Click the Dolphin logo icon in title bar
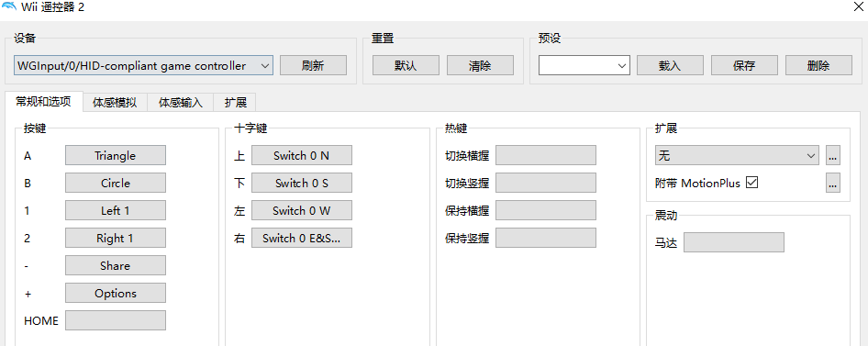Viewport: 868px width, 346px height. [9, 7]
